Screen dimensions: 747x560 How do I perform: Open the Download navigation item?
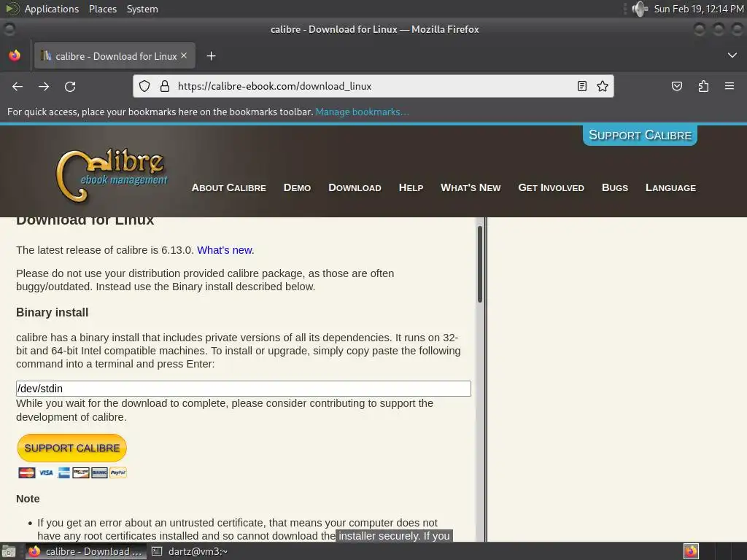pyautogui.click(x=355, y=187)
